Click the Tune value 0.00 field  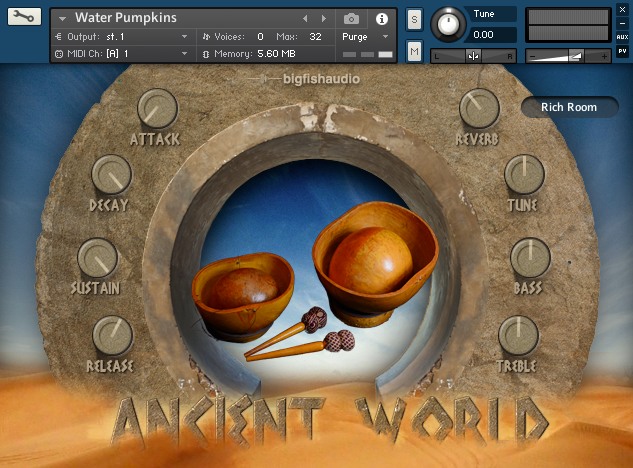490,35
